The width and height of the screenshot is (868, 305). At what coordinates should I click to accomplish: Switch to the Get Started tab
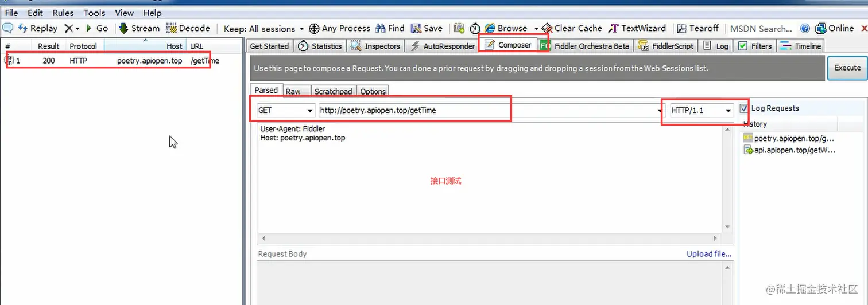click(x=270, y=46)
